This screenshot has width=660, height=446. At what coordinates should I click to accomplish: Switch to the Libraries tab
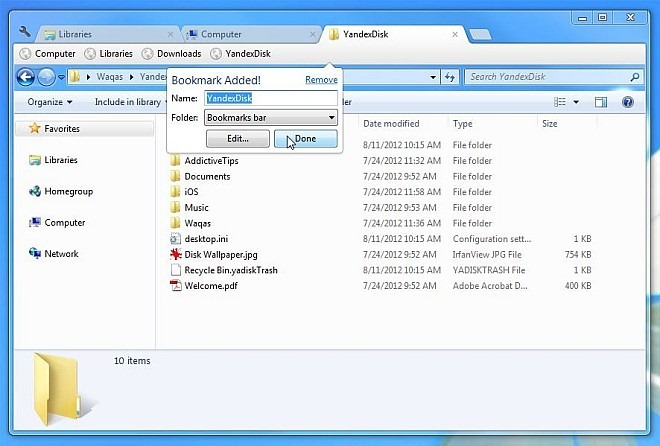tap(109, 34)
